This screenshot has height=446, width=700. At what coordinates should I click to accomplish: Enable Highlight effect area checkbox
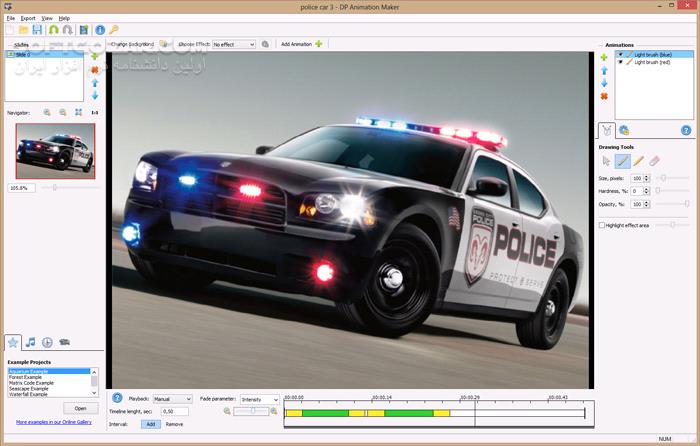click(602, 225)
